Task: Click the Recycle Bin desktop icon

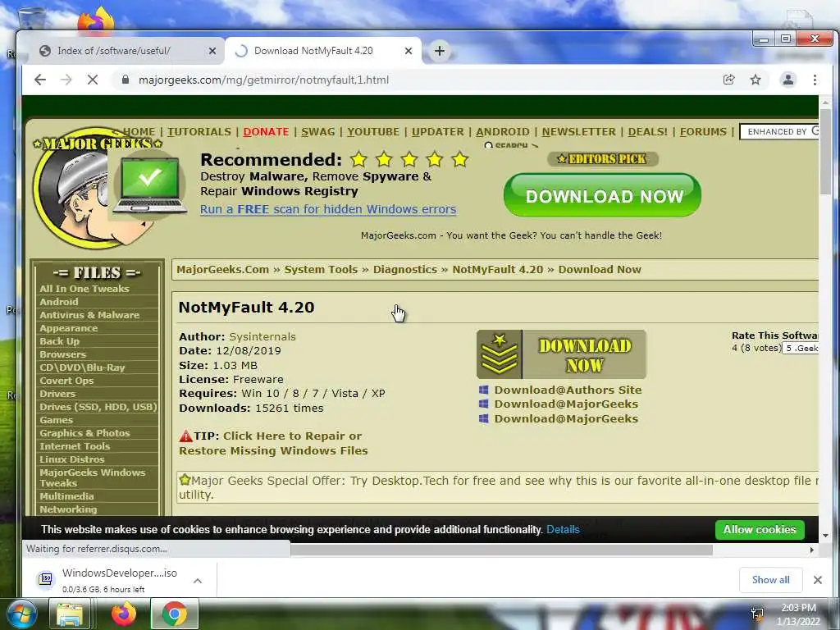Action: [x=31, y=20]
